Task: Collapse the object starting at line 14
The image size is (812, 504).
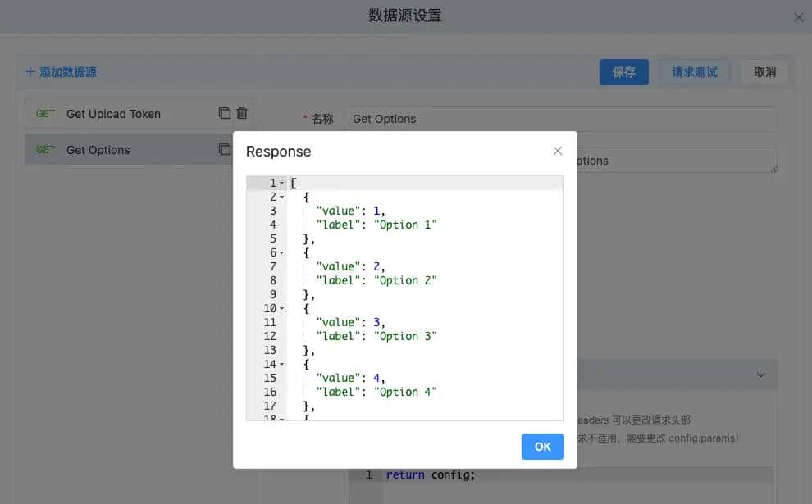Action: (282, 365)
